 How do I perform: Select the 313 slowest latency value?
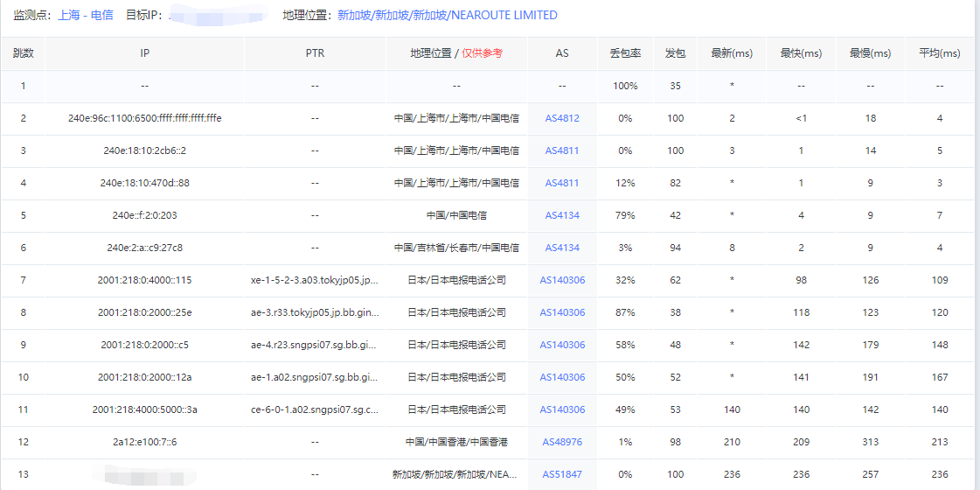coord(871,443)
